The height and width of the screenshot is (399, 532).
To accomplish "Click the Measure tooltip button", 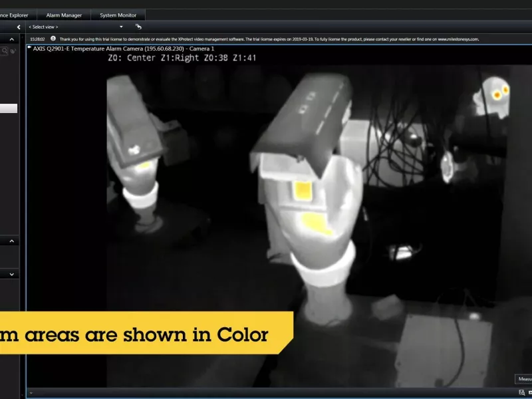I will [524, 379].
